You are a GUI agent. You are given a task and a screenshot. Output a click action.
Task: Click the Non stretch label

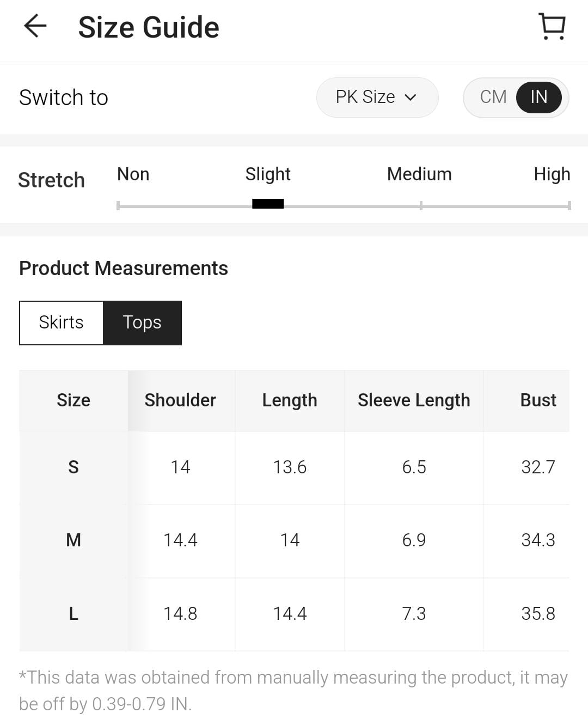coord(133,174)
